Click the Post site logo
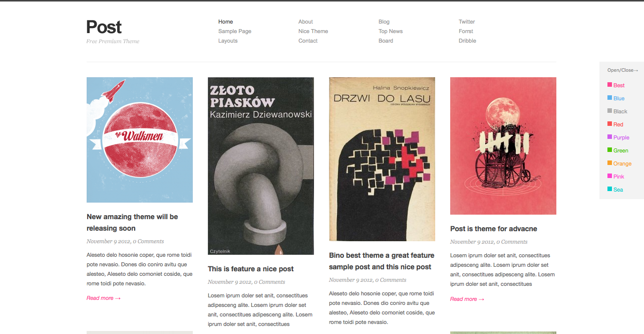This screenshot has height=334, width=644. click(x=104, y=27)
